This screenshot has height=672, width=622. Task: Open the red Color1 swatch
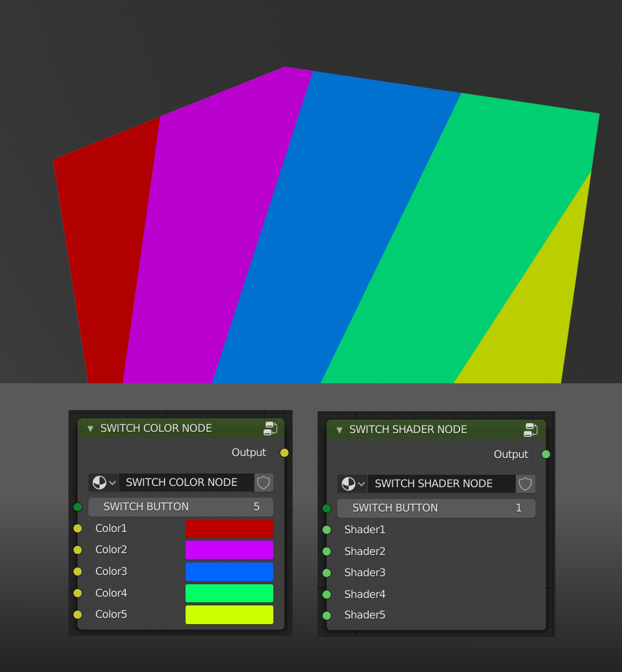(229, 528)
